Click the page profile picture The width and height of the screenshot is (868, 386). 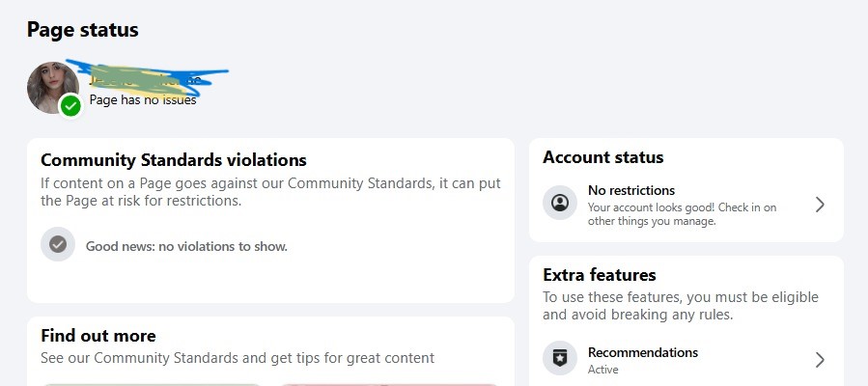50,86
